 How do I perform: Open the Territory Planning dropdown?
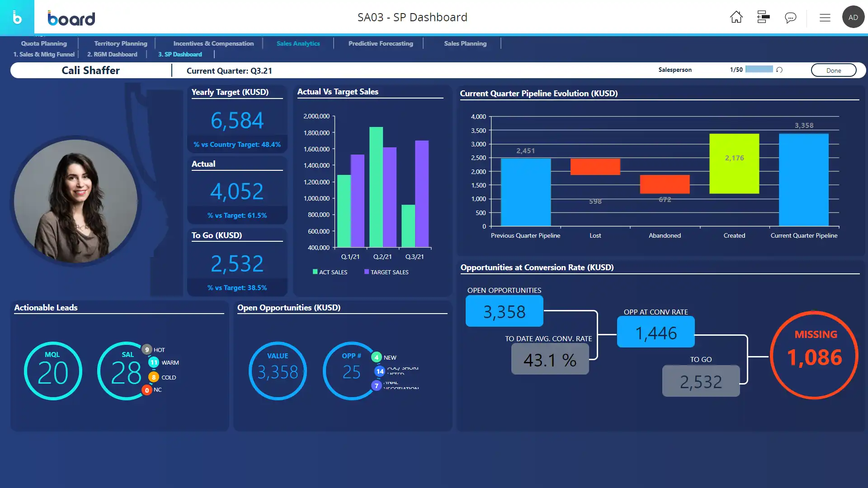pos(120,43)
